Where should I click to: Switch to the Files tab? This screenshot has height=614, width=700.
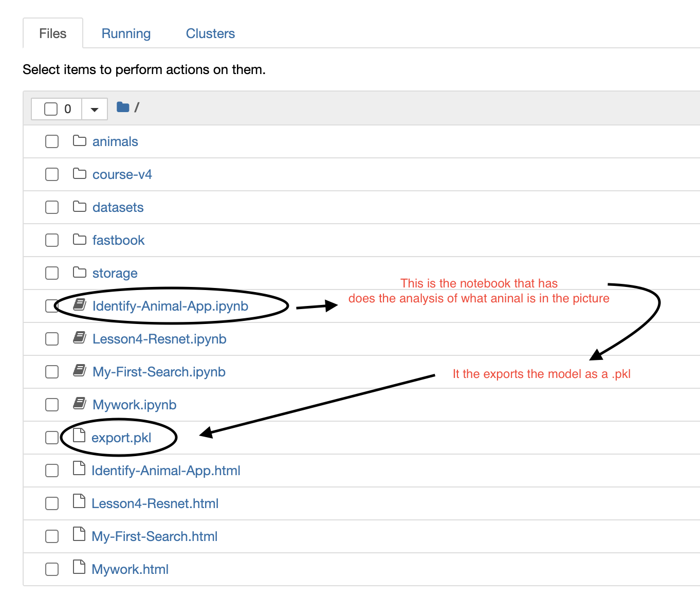click(x=53, y=33)
